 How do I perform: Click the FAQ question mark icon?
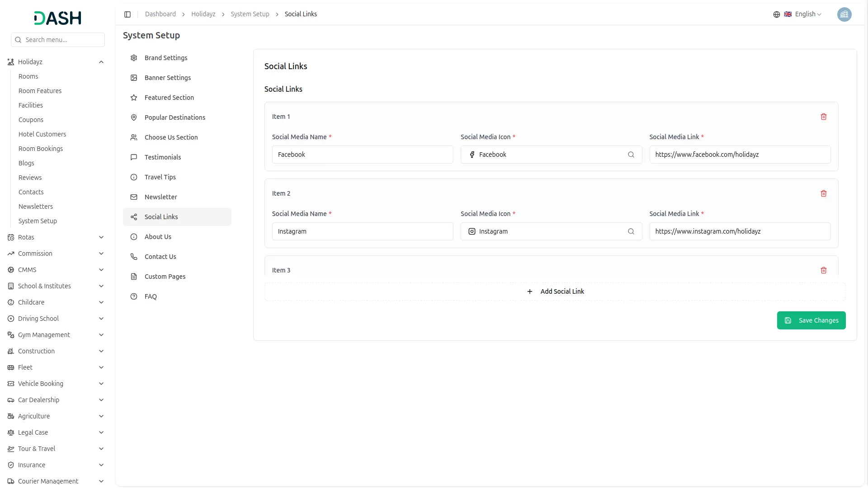[134, 296]
